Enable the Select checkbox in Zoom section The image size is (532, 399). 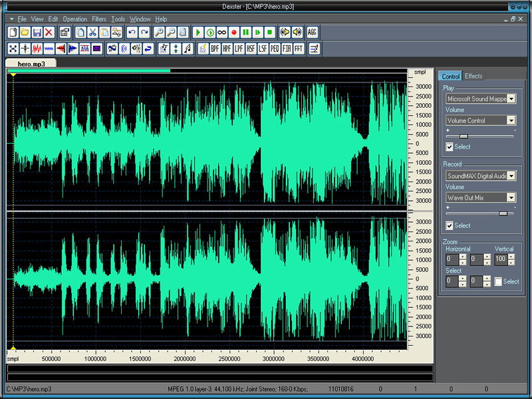[498, 281]
